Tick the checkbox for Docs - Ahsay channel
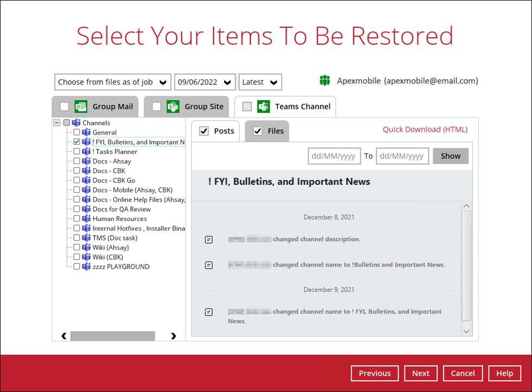532x392 pixels. tap(77, 161)
